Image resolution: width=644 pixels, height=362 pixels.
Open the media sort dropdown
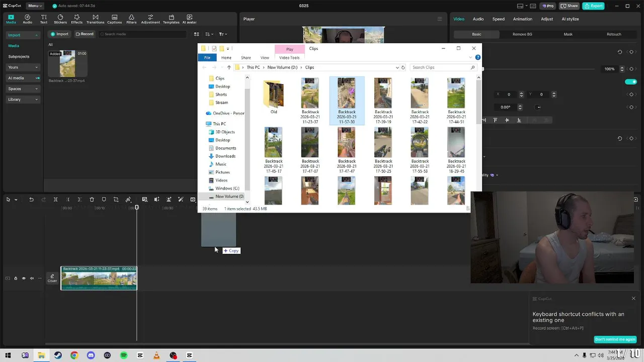209,34
